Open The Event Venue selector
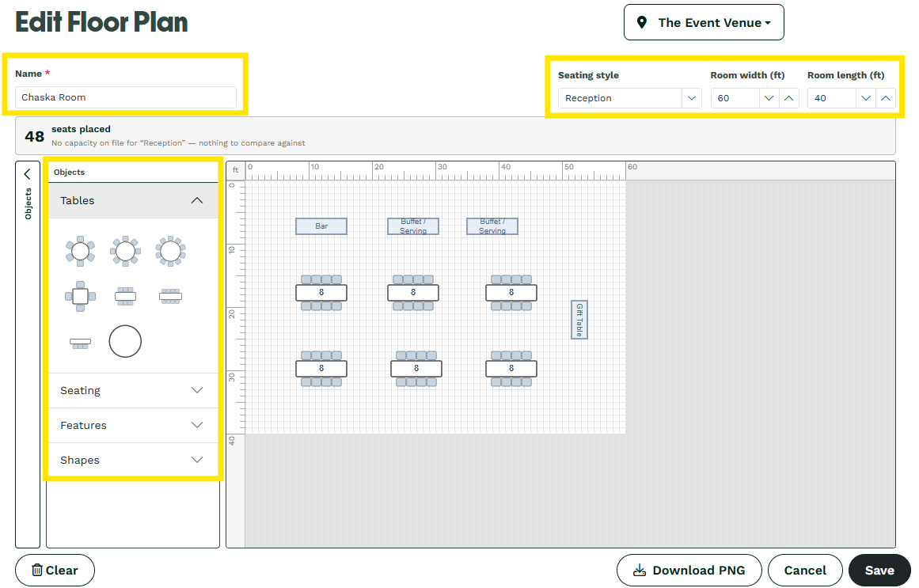Screen dimensions: 919x588 point(704,22)
